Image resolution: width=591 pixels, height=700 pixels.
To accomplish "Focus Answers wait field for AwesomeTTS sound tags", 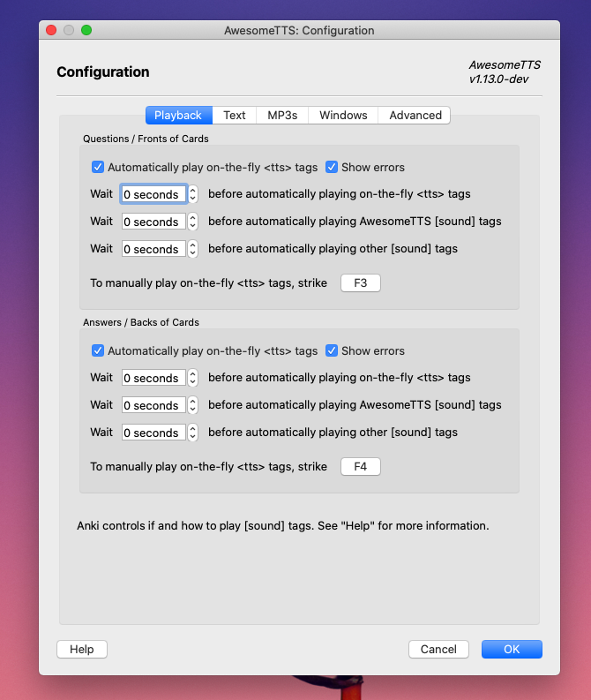I will tap(153, 405).
